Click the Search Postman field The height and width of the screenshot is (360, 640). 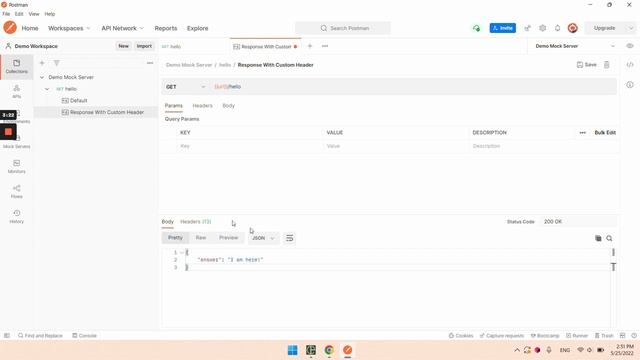point(343,28)
